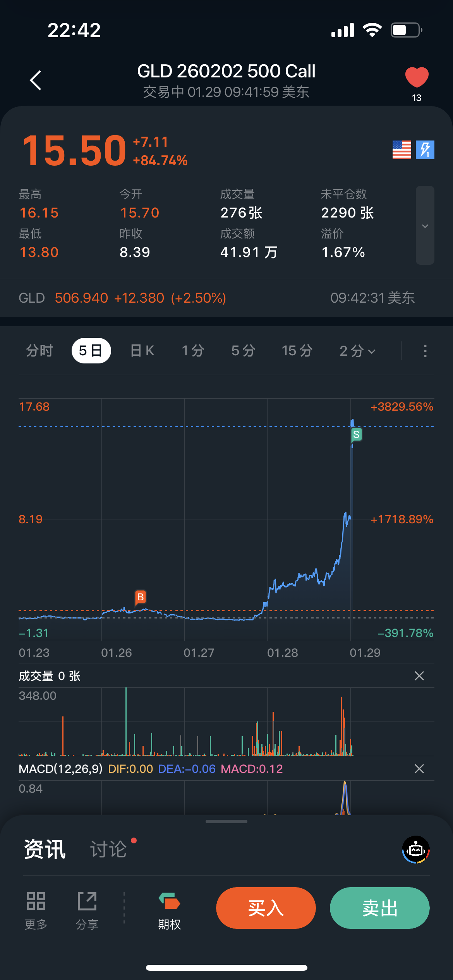Expand the quote details panel chevron
Viewport: 453px width, 980px height.
click(425, 226)
